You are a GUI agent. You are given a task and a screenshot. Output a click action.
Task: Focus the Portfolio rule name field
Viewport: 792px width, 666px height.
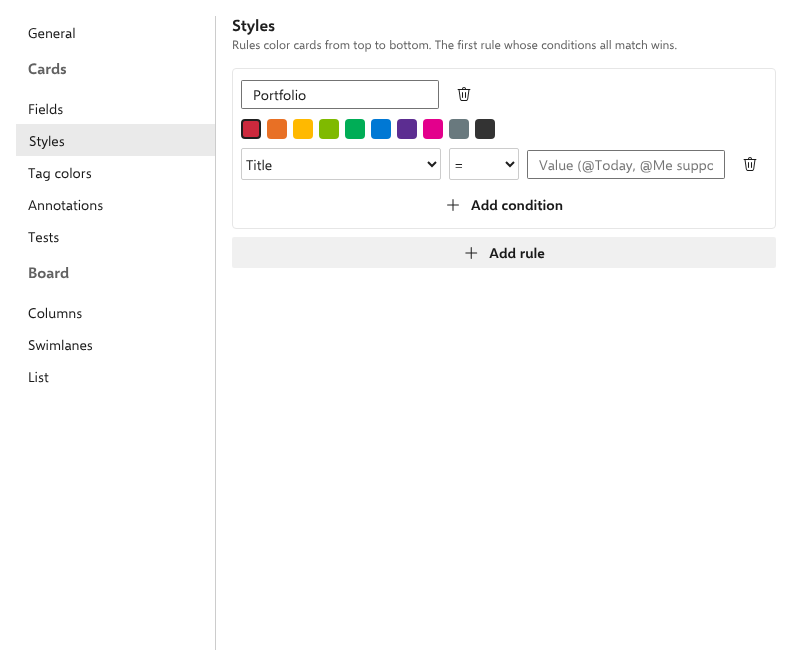tap(340, 94)
